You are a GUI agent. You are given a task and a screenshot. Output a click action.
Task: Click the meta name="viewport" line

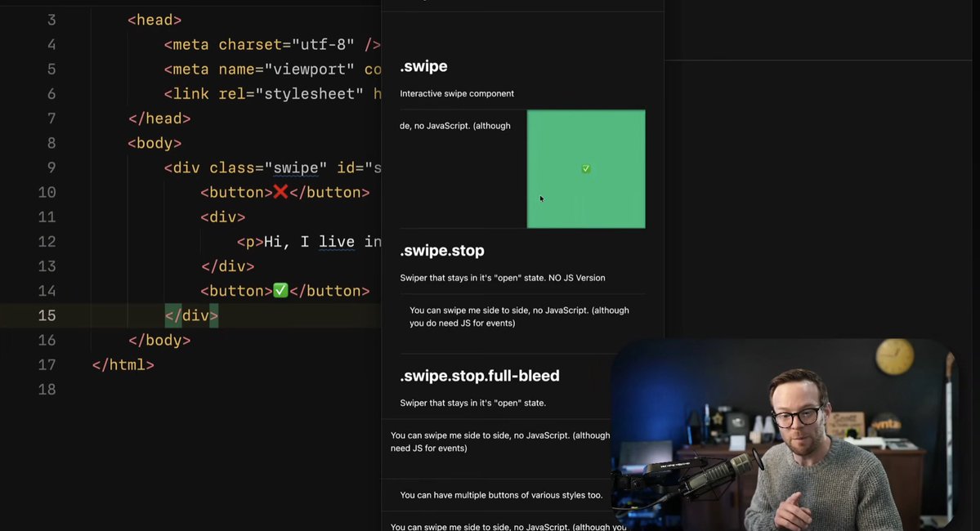coord(272,69)
